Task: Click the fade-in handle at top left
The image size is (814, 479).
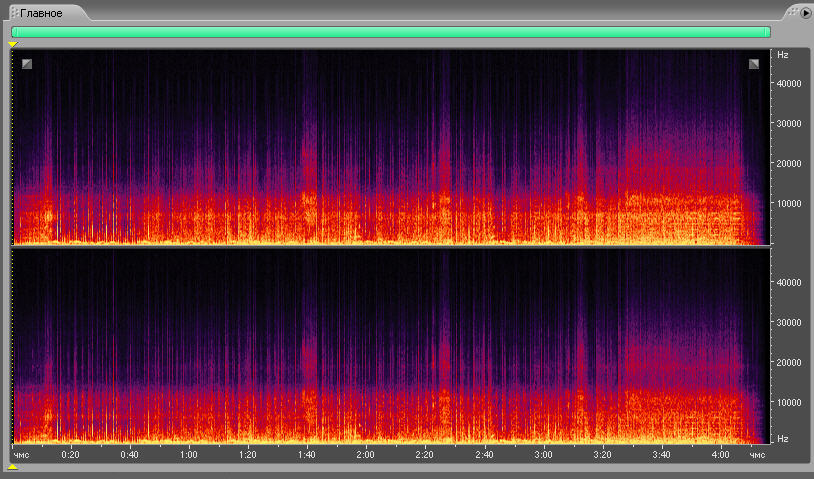Action: (x=27, y=64)
